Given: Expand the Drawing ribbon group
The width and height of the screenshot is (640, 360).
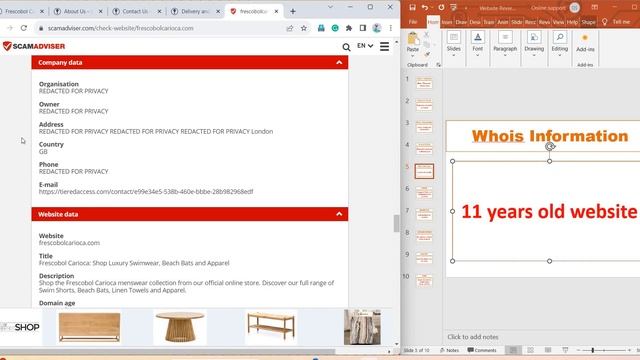Looking at the screenshot, I should (534, 44).
